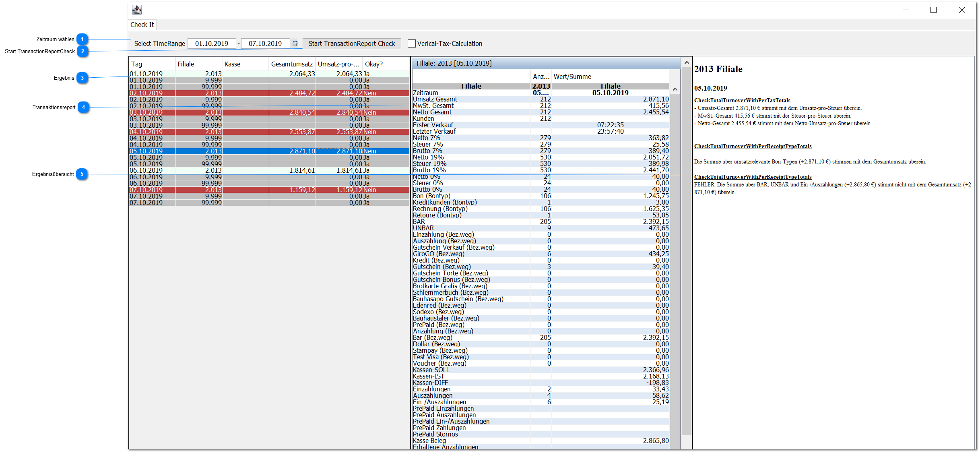Image resolution: width=980 pixels, height=453 pixels.
Task: Select row 02.10.2019 Filiale 2.013
Action: click(x=269, y=93)
